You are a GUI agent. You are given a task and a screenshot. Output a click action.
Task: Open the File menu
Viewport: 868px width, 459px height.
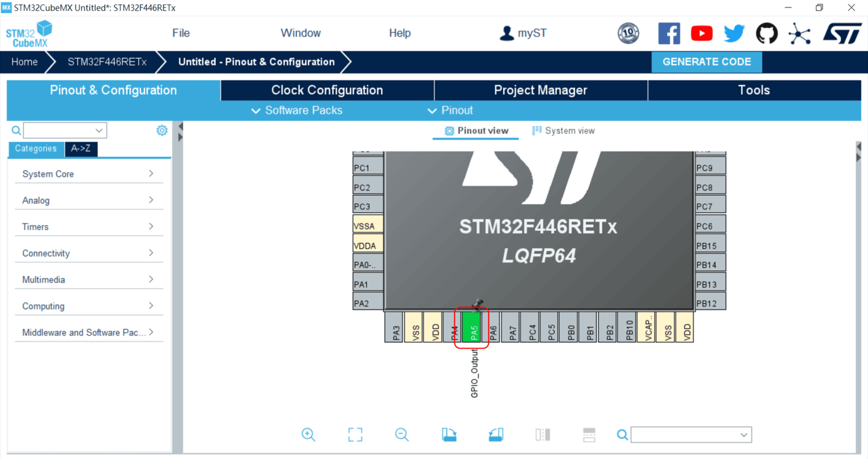point(181,33)
